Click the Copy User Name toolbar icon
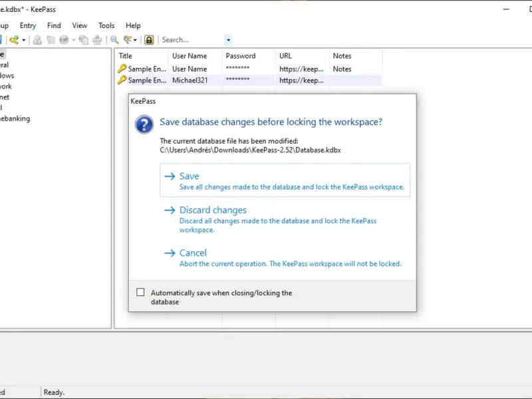Screen dimensions: 532x399 pyautogui.click(x=38, y=40)
